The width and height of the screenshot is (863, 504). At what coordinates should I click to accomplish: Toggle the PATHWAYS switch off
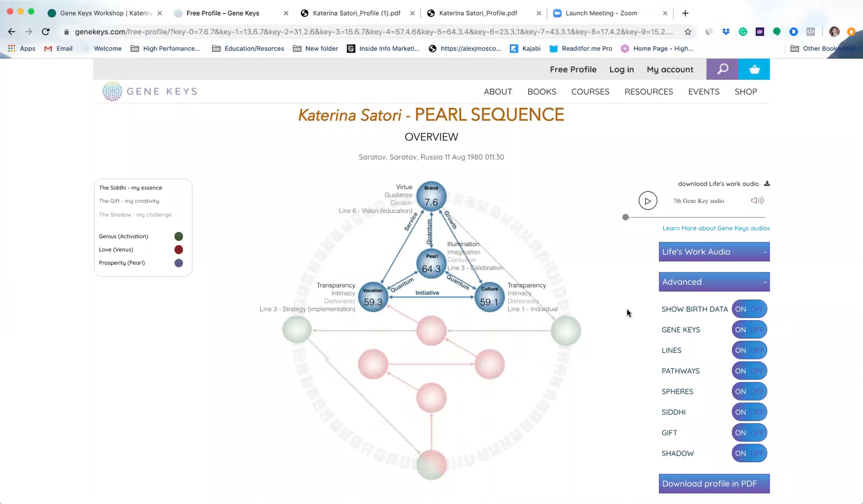pos(749,371)
